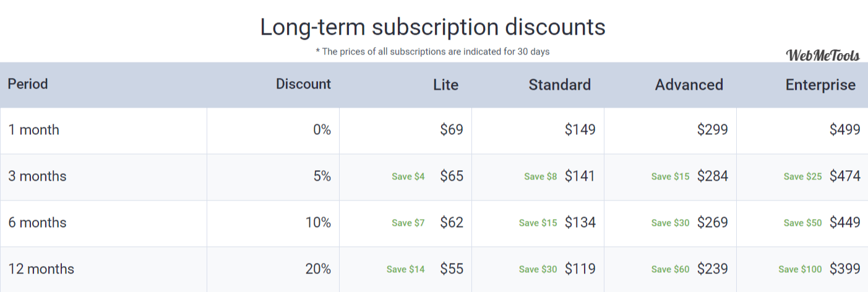Image resolution: width=868 pixels, height=292 pixels.
Task: Select the Standard column header
Action: 559,85
